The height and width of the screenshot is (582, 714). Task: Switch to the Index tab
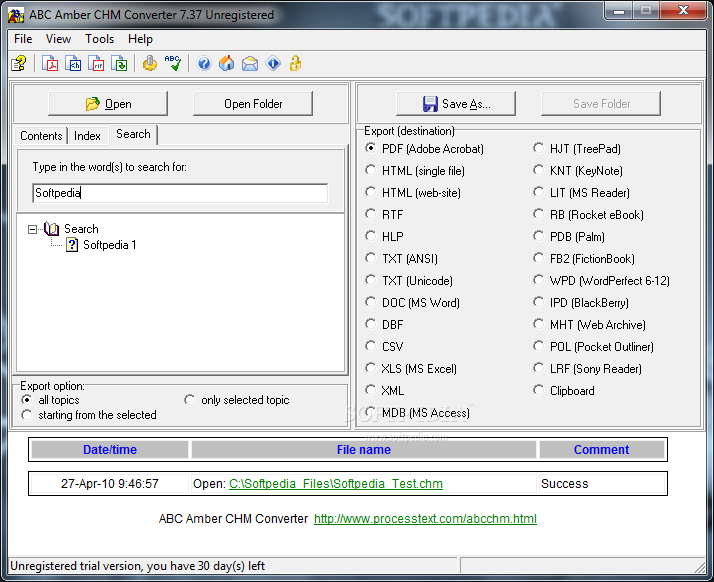(x=87, y=136)
